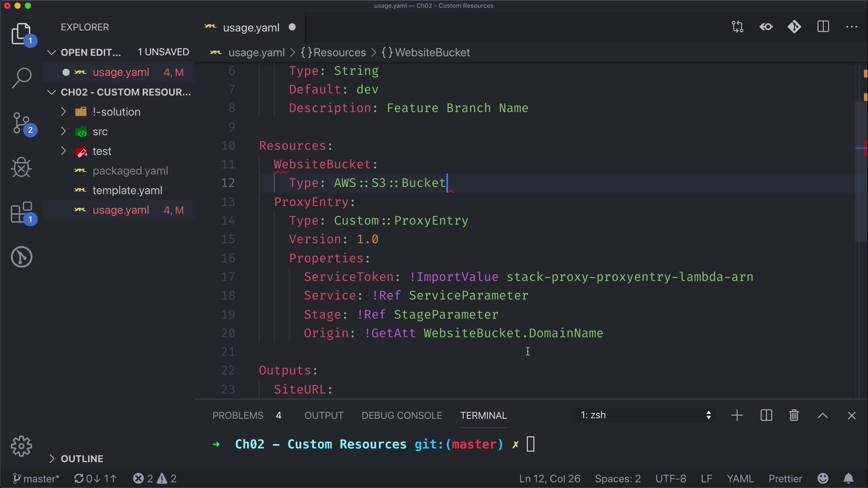Open the Extensions view
The image size is (868, 488).
(21, 212)
